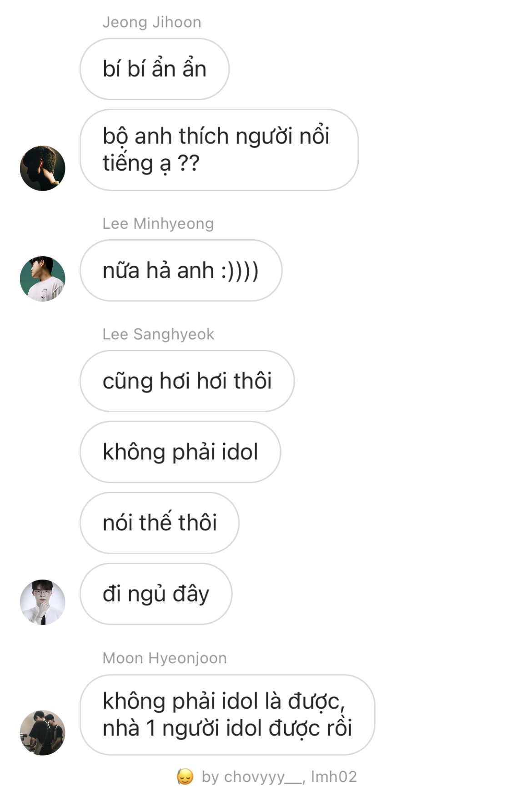Viewport: 532px width, 797px height.
Task: Select the 'cũng hơi hơi thôi' message
Action: pyautogui.click(x=187, y=381)
